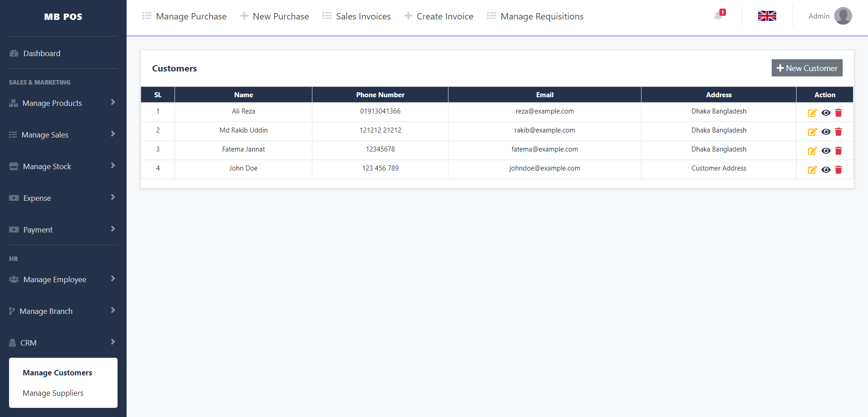View Fatema Jannat's customer details

[826, 151]
